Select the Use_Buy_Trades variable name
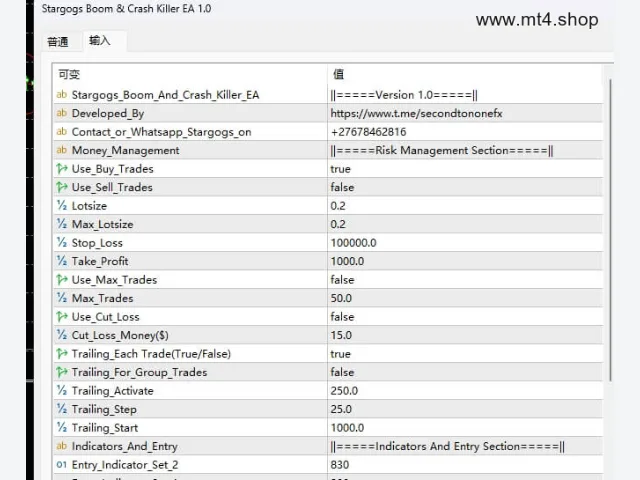 [x=113, y=169]
